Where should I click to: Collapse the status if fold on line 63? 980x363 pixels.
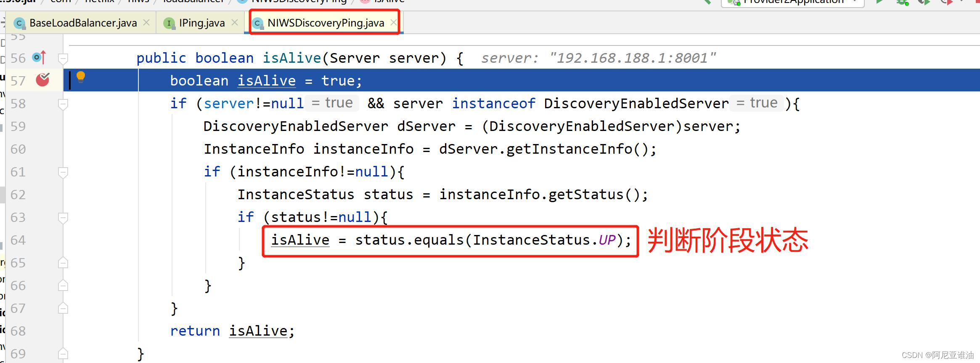(x=63, y=217)
